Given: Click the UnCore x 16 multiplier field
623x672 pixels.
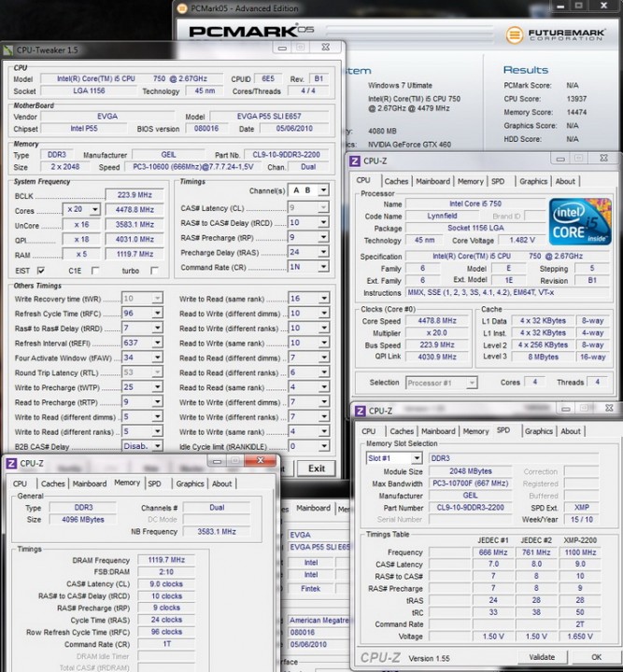Looking at the screenshot, I should 81,225.
